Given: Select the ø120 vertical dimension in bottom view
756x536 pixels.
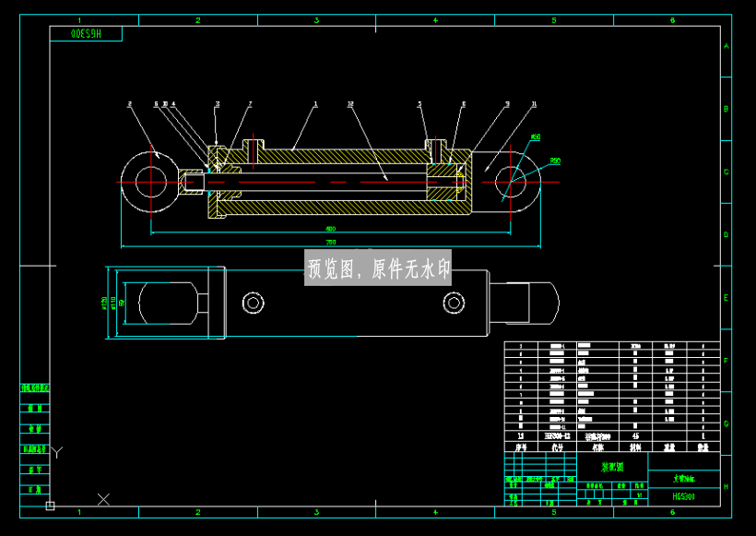Looking at the screenshot, I should (104, 303).
